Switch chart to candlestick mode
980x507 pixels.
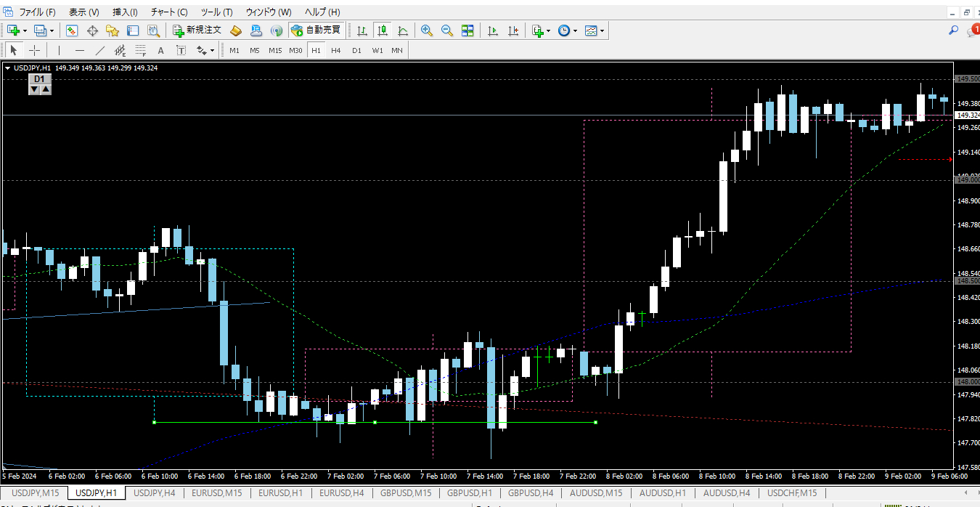point(383,31)
